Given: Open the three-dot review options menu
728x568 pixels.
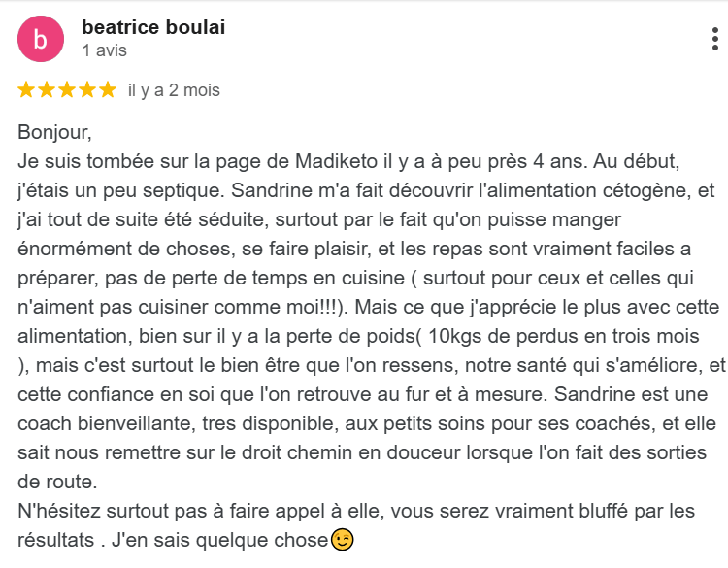Looking at the screenshot, I should [715, 39].
